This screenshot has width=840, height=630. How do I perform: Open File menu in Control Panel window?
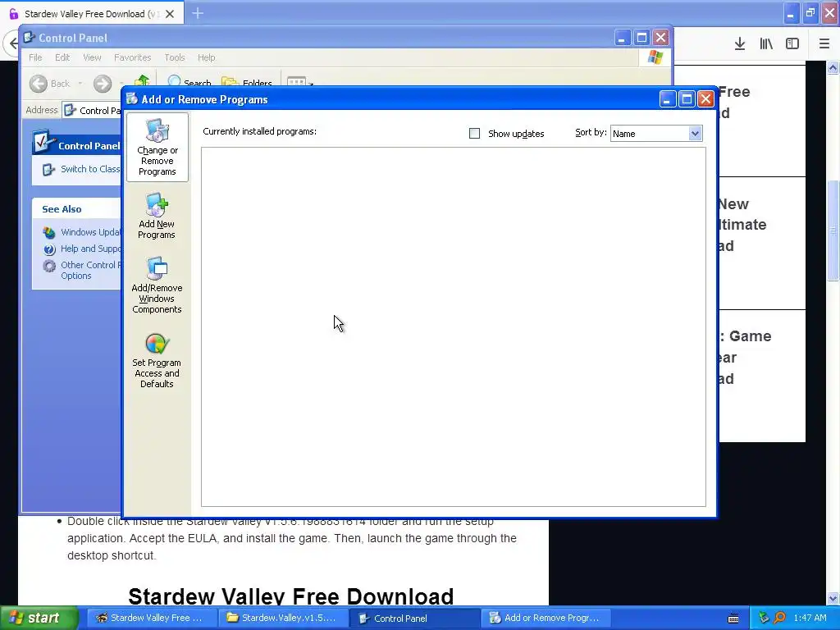click(35, 57)
